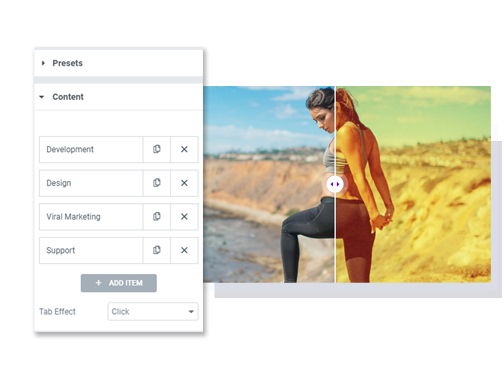
Task: Click the yellow filtered side of image
Action: tap(413, 184)
